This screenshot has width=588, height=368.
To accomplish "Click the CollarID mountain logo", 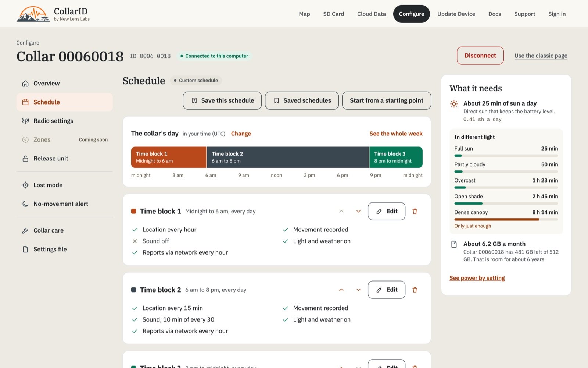I will tap(33, 14).
